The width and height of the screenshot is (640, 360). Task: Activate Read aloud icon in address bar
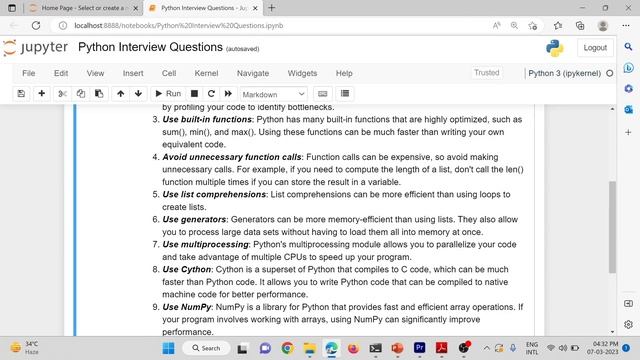497,25
